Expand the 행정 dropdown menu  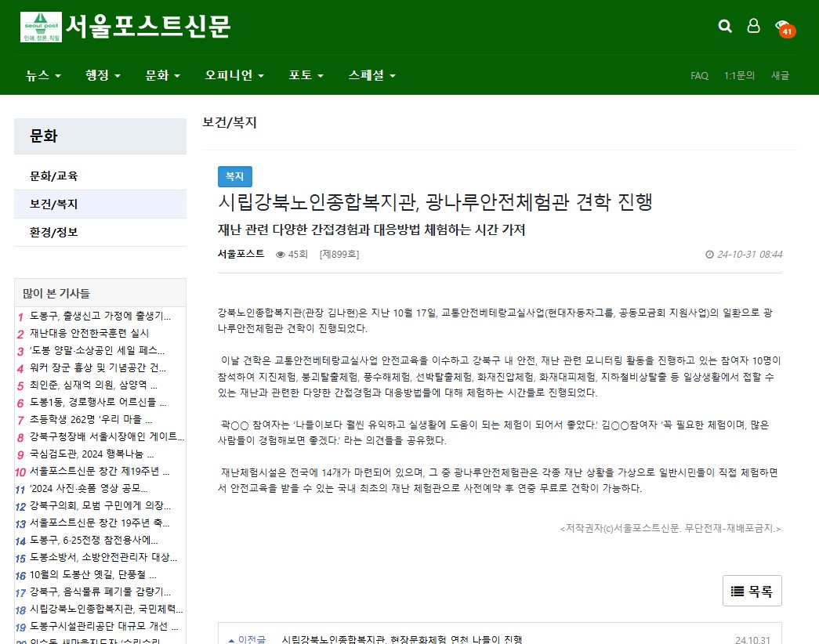click(103, 76)
